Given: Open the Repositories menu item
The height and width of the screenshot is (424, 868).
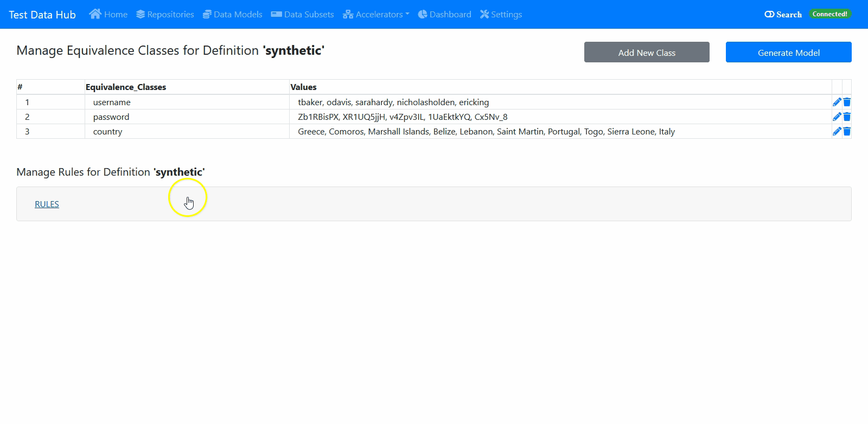Looking at the screenshot, I should [165, 15].
